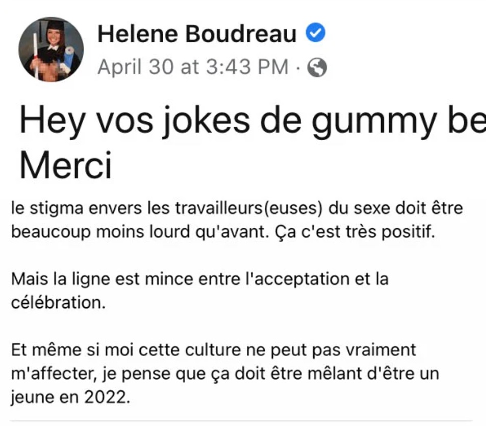Click the year '2022' in the post
This screenshot has height=426, width=504.
tap(105, 397)
